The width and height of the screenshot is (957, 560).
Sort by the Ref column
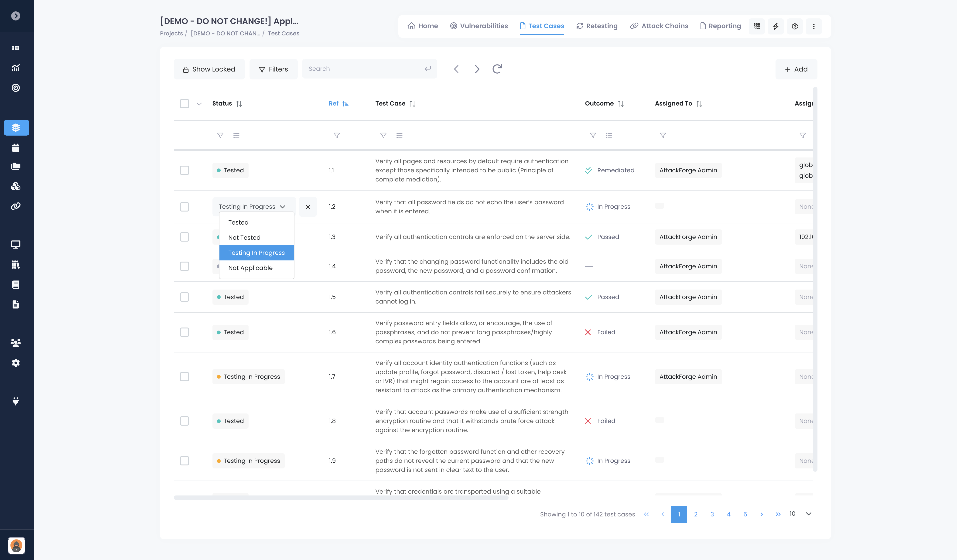pos(345,104)
